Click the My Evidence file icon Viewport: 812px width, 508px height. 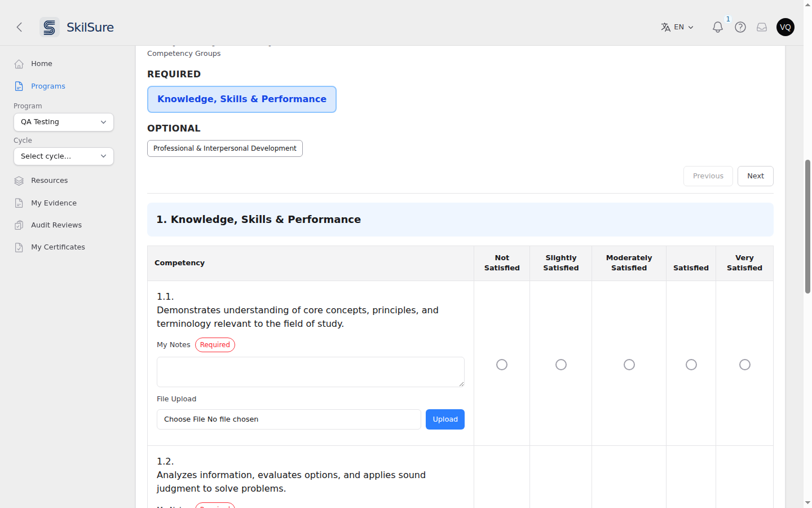tap(19, 203)
